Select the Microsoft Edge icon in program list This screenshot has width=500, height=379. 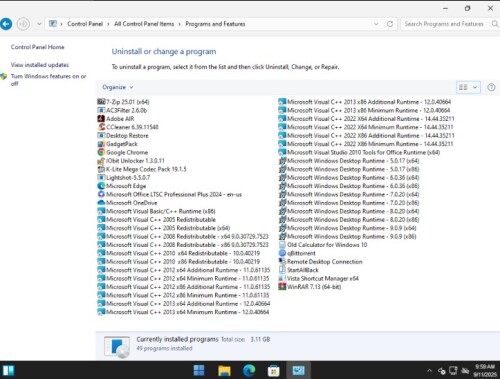tap(101, 186)
